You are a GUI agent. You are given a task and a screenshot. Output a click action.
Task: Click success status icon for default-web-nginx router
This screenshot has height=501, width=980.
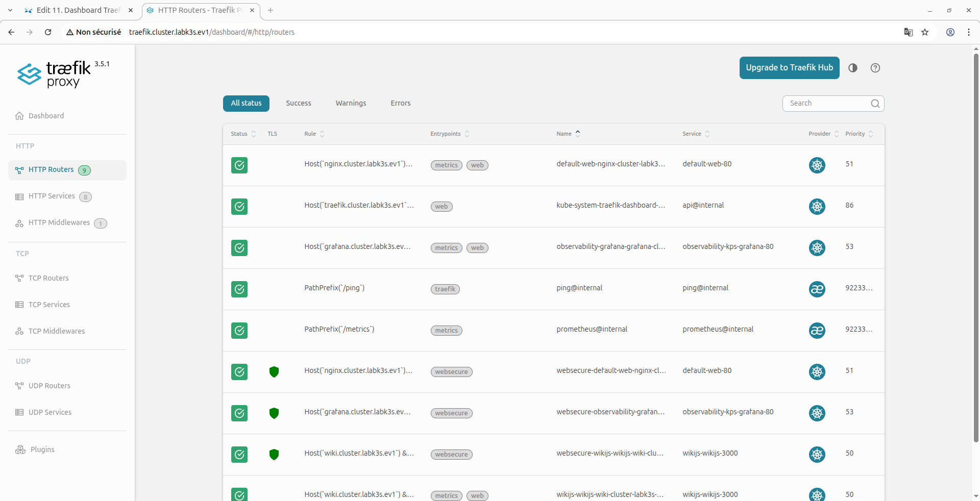click(239, 165)
